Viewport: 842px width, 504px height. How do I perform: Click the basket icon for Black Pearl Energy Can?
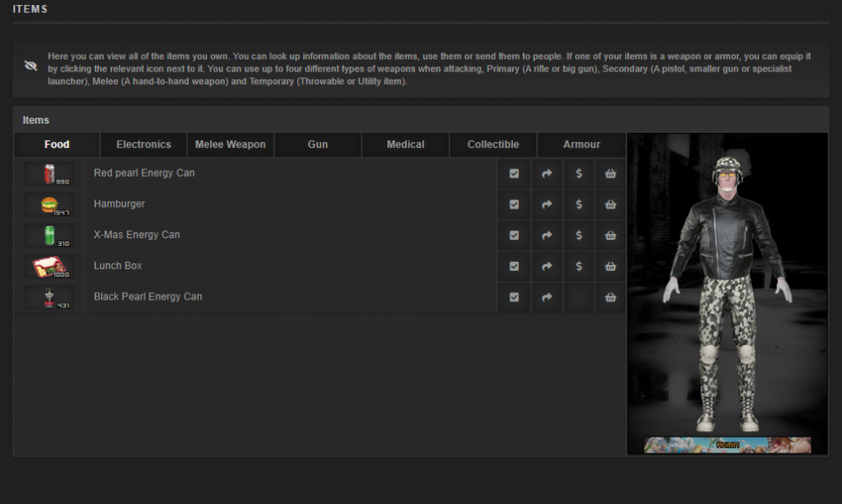coord(610,297)
